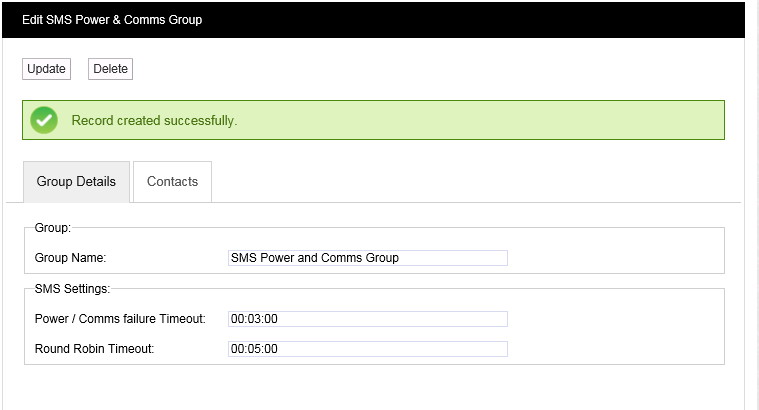Click the Power / Comms failure Timeout field
The image size is (759, 410).
[367, 319]
